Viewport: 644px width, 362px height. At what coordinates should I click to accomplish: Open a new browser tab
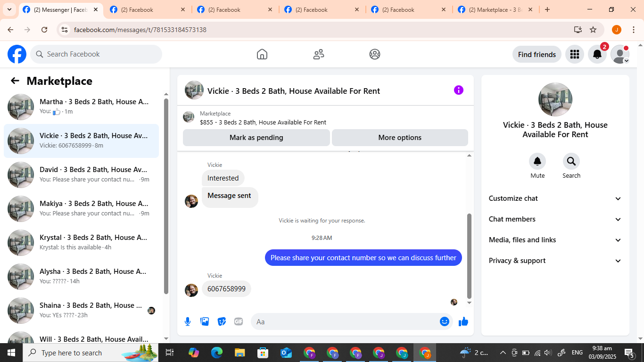point(547,9)
